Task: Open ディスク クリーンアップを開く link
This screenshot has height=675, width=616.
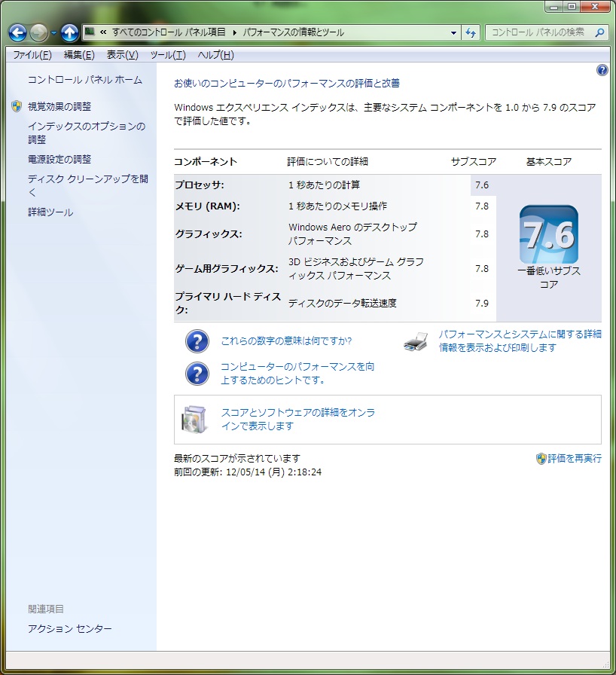Action: 88,185
